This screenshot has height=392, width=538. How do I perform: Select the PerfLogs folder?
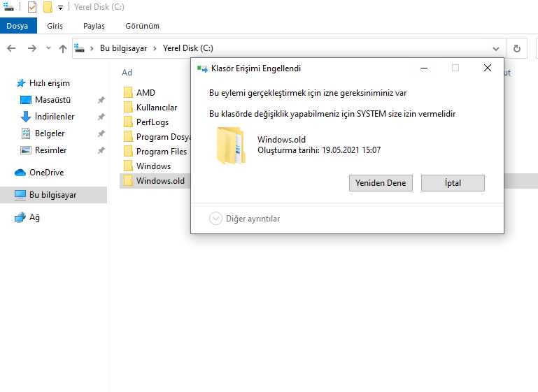153,122
